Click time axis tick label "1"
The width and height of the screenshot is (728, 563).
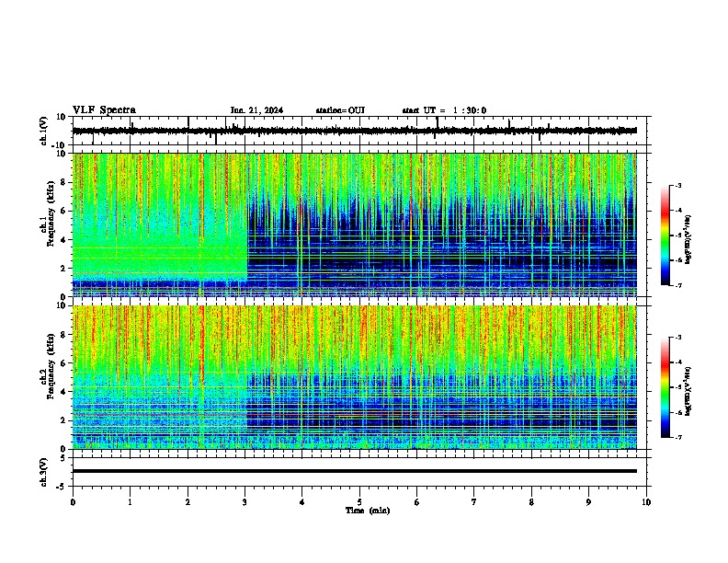pyautogui.click(x=130, y=502)
